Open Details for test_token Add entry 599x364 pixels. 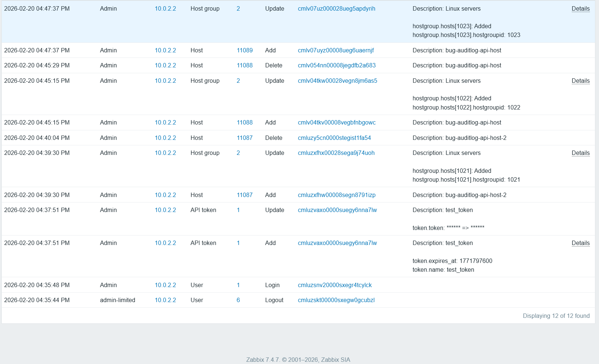click(580, 243)
